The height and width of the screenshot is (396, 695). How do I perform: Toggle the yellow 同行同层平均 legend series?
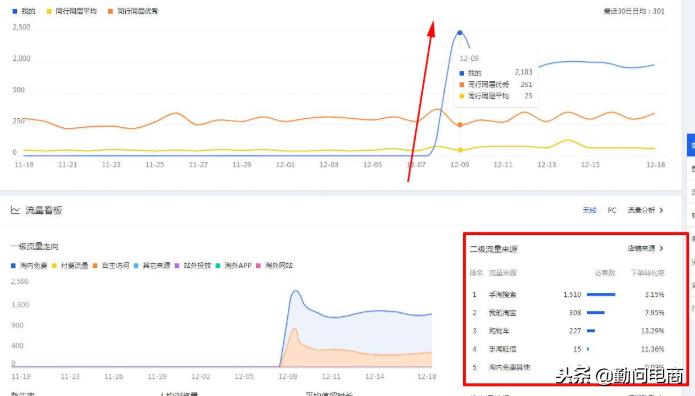(x=71, y=11)
